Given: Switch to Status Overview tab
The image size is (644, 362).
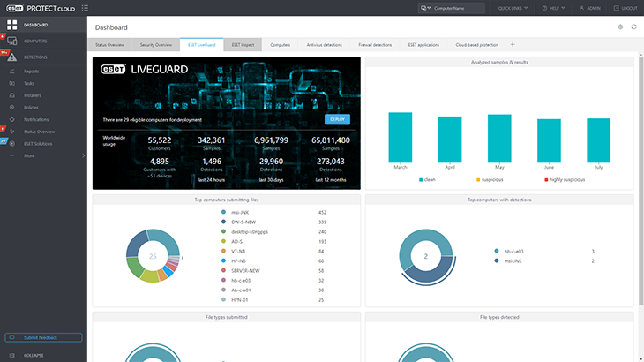Looking at the screenshot, I should 109,45.
